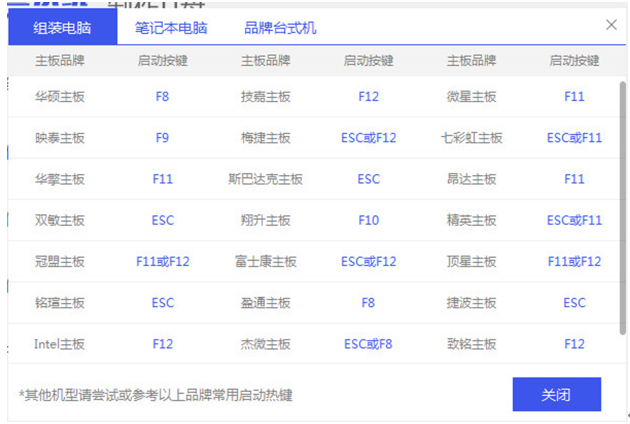Select the F9 hotkey for 映泰主板
Image resolution: width=630 pixels, height=424 pixels.
(x=162, y=138)
